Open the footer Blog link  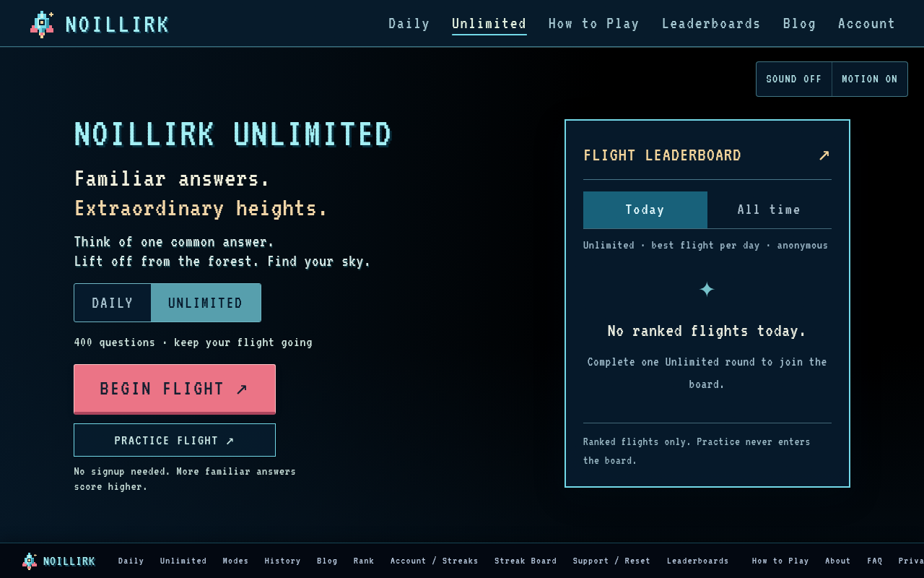pyautogui.click(x=327, y=561)
